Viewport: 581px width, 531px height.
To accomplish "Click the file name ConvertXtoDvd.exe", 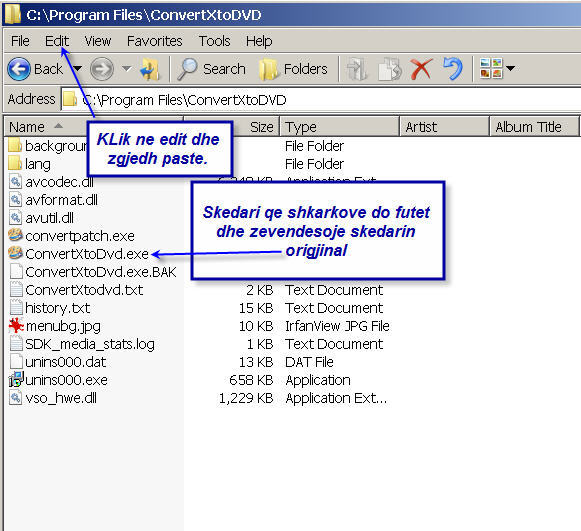I will [87, 254].
